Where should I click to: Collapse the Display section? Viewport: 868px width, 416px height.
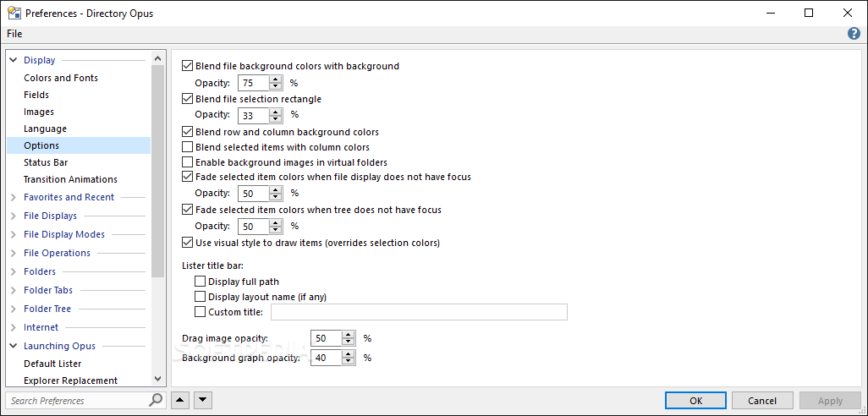(14, 60)
